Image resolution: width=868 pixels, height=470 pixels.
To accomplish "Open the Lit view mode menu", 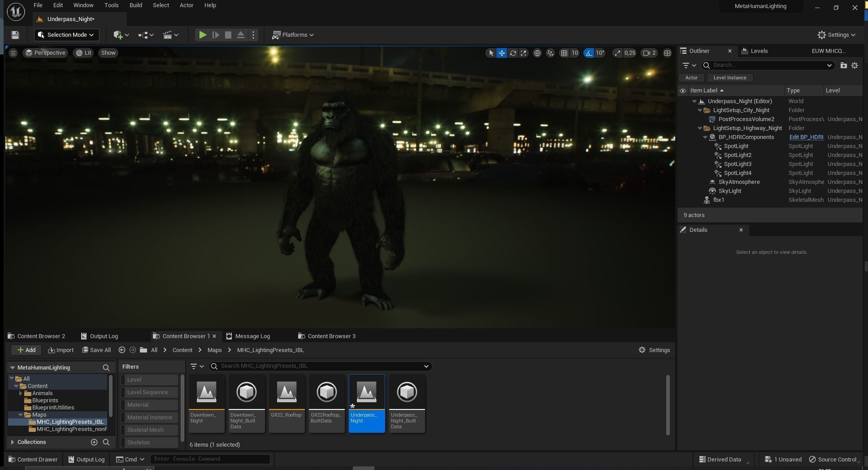I will click(83, 53).
